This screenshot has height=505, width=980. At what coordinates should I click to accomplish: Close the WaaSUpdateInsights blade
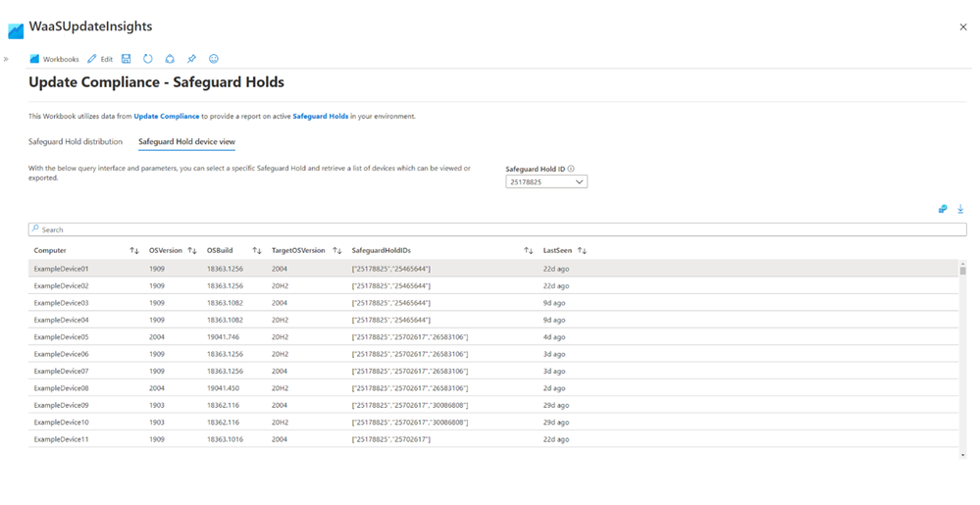tap(963, 26)
